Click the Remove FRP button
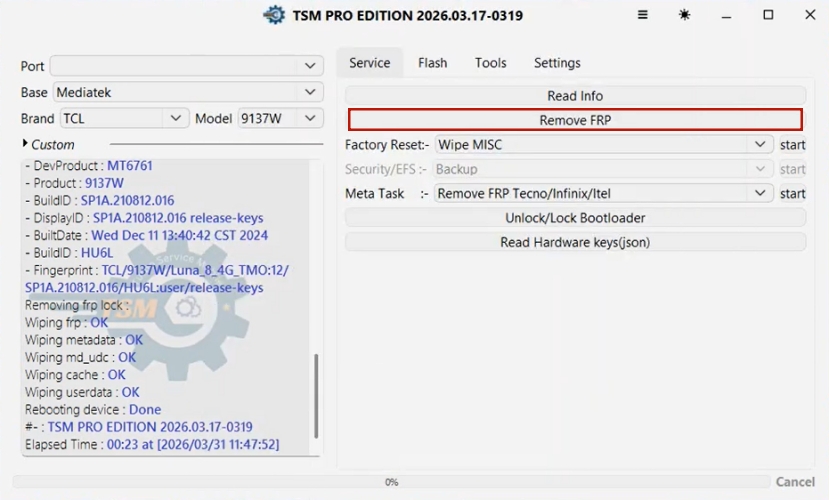The width and height of the screenshot is (829, 500). (x=575, y=120)
